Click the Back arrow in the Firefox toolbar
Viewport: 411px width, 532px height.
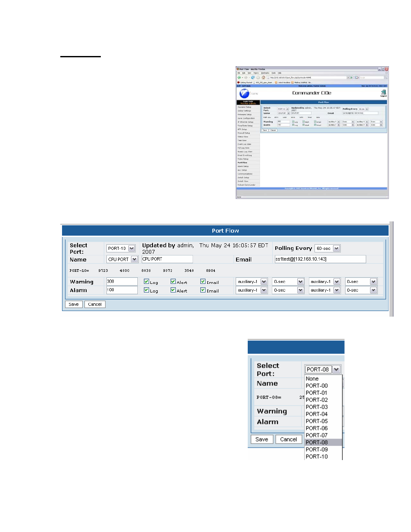click(x=239, y=78)
